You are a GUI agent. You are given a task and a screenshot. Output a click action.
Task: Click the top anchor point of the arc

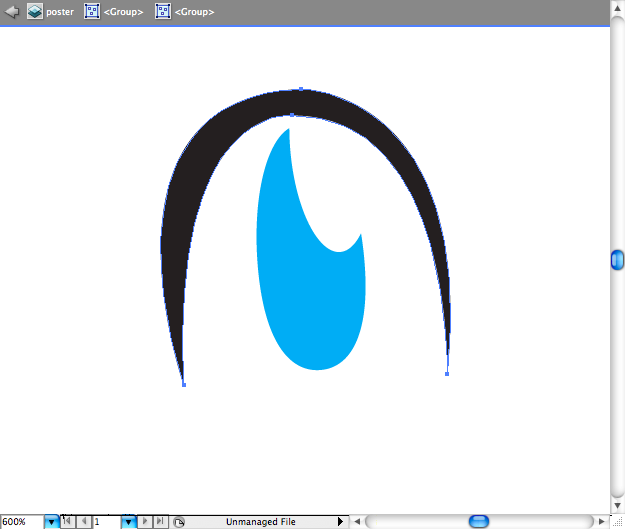(301, 89)
